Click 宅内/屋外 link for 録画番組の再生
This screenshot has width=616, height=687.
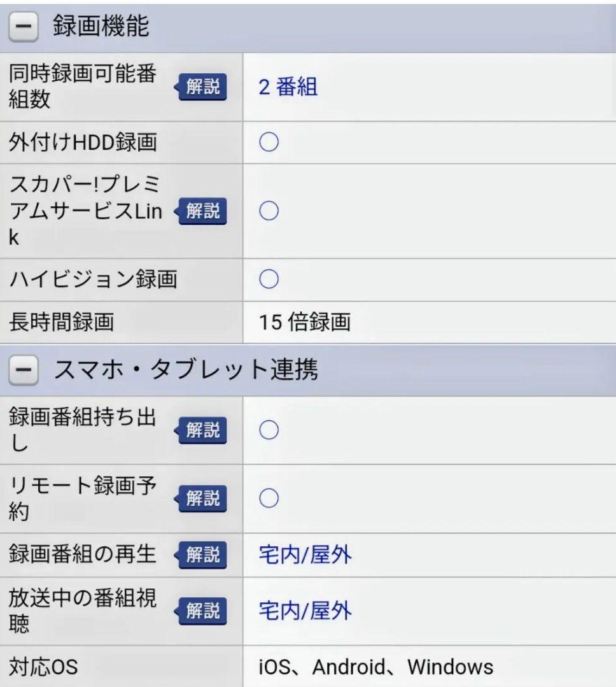(x=304, y=555)
